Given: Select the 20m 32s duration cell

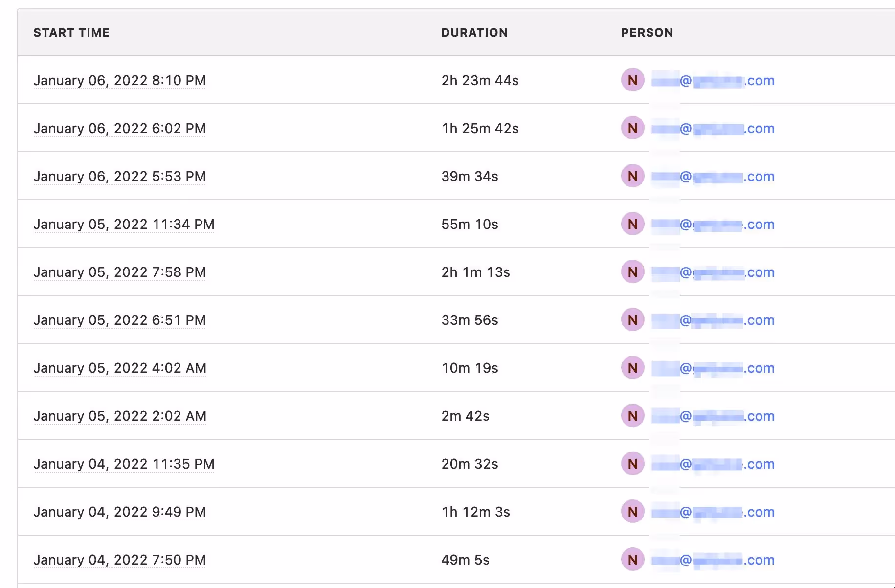Looking at the screenshot, I should click(x=470, y=463).
